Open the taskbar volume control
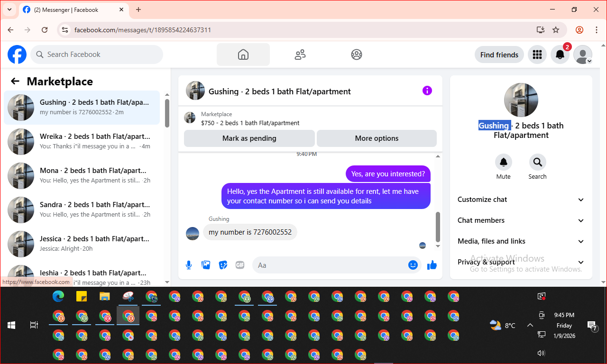The width and height of the screenshot is (607, 364). point(542,353)
